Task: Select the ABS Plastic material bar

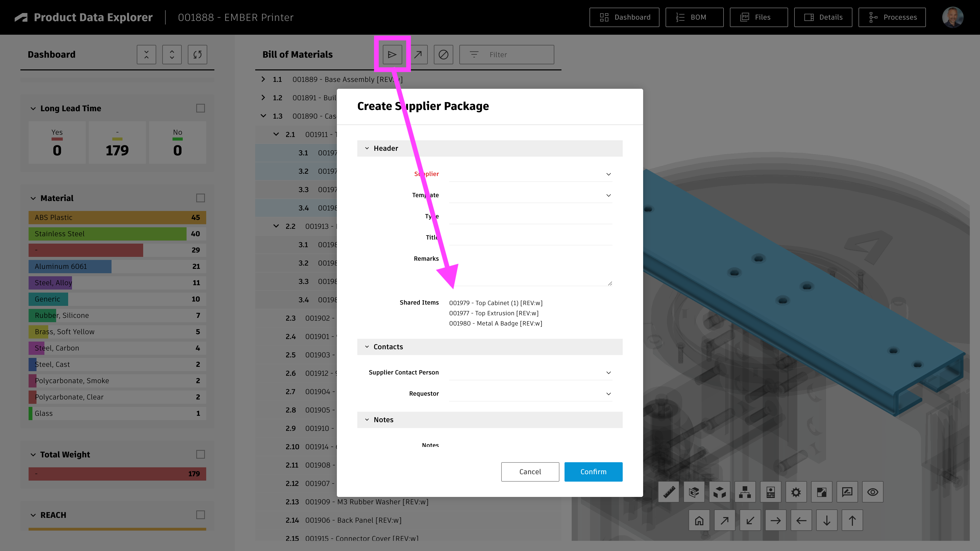Action: [x=117, y=218]
